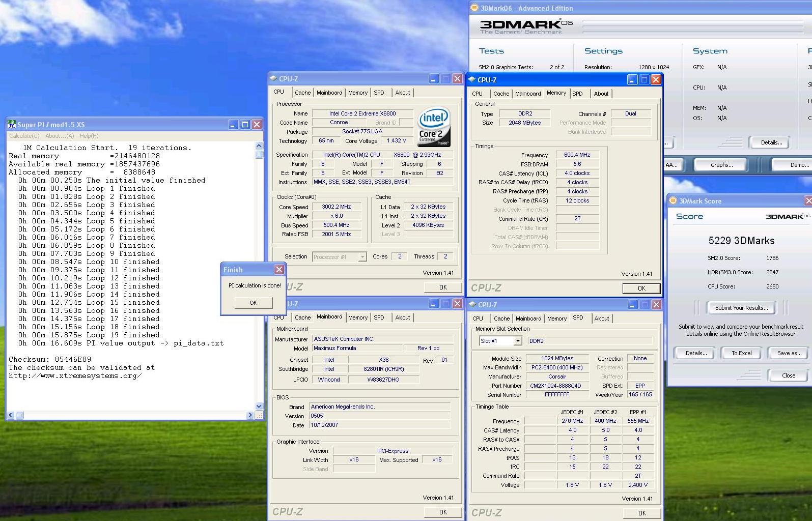Open the Processor #1 selection dropdown
This screenshot has width=812, height=521.
coord(362,257)
